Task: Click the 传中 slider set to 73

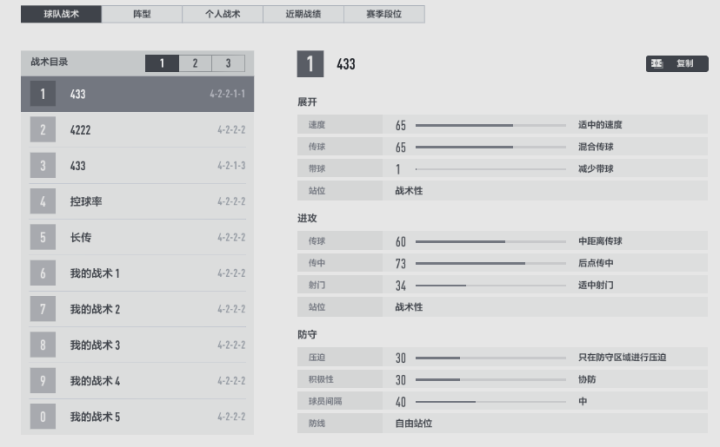Action: [489, 263]
